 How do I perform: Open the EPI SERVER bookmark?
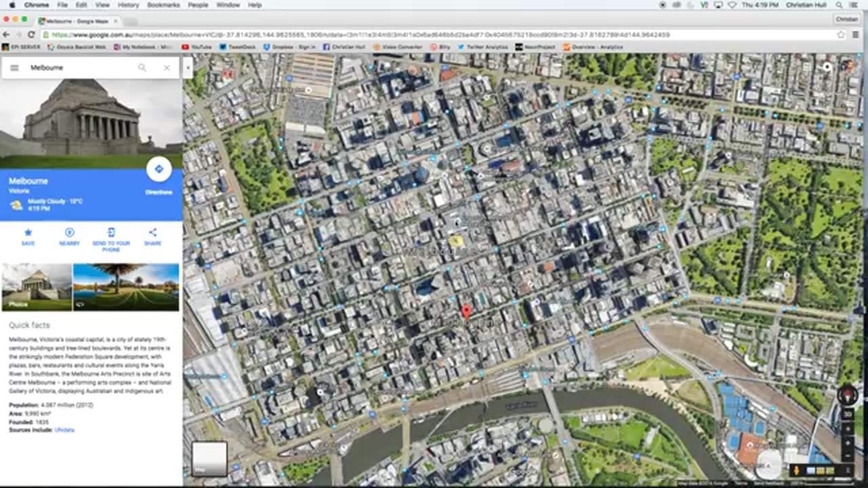pos(22,47)
